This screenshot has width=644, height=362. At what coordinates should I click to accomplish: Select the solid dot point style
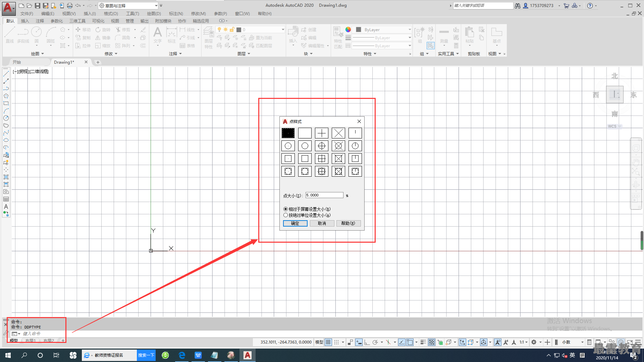288,133
